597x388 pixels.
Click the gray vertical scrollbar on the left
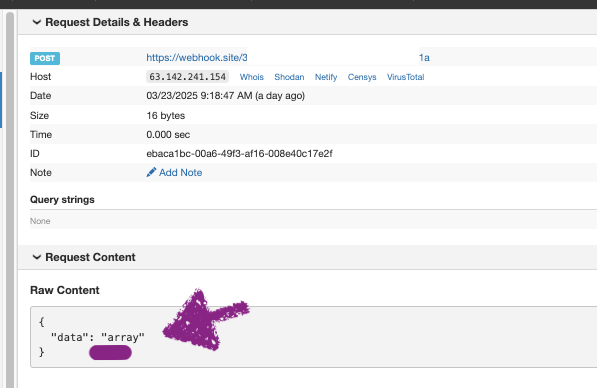[10, 200]
